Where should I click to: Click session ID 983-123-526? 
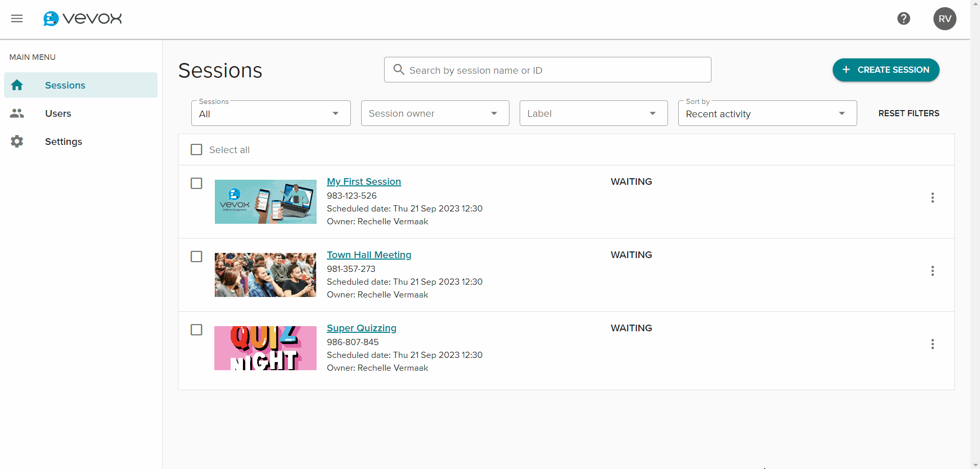tap(352, 196)
